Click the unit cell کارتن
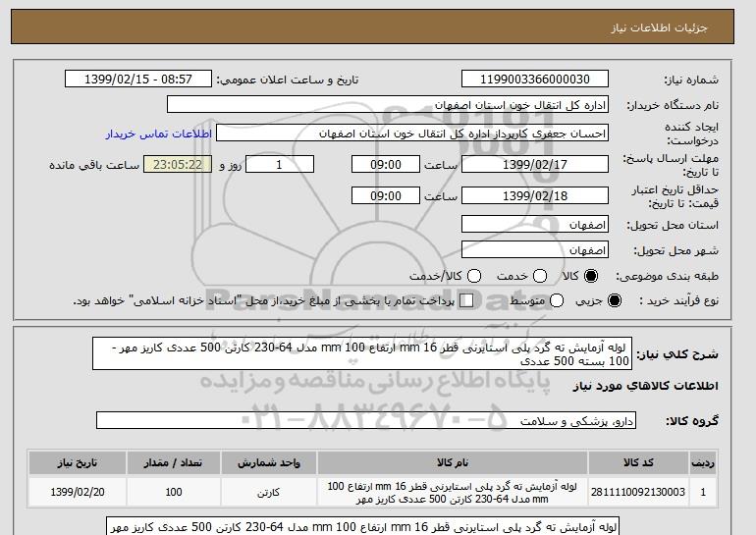Image resolution: width=756 pixels, height=535 pixels. tap(269, 492)
